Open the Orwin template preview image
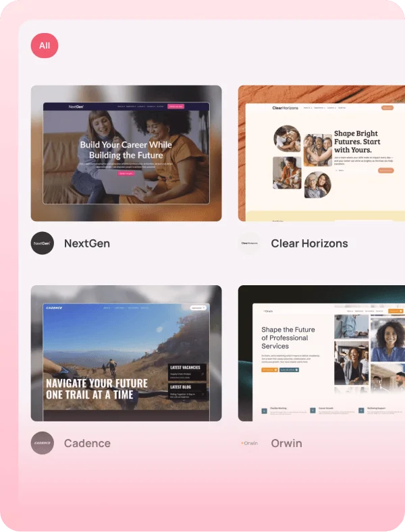The image size is (405, 532). tap(321, 353)
